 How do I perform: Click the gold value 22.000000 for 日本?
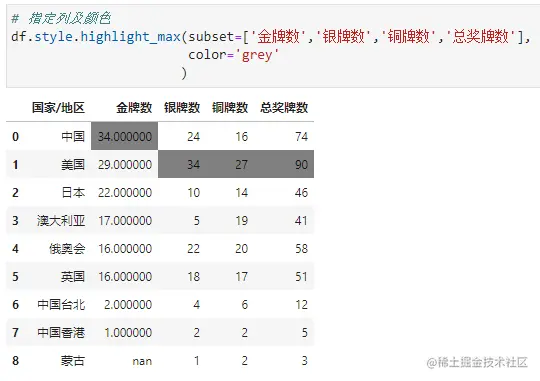[125, 192]
